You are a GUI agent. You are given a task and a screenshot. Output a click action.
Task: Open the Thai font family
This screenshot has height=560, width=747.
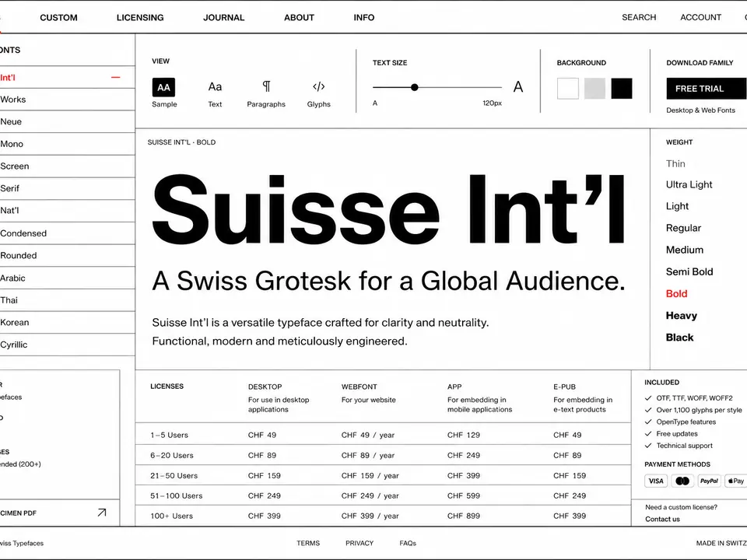point(65,300)
